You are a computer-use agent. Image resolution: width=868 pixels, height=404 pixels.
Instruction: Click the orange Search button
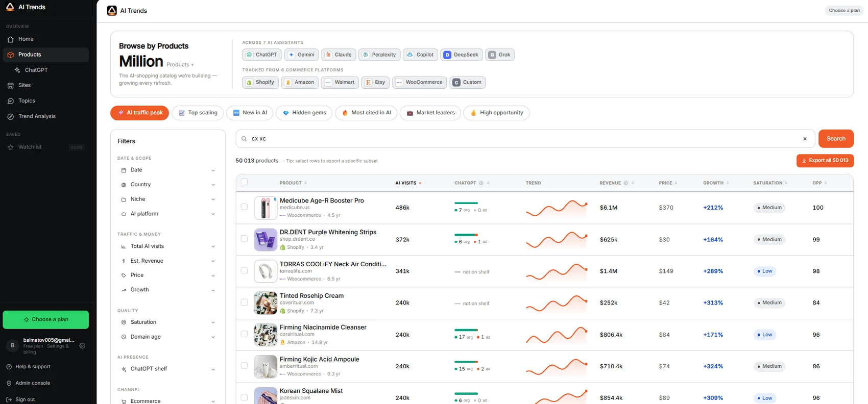point(836,139)
